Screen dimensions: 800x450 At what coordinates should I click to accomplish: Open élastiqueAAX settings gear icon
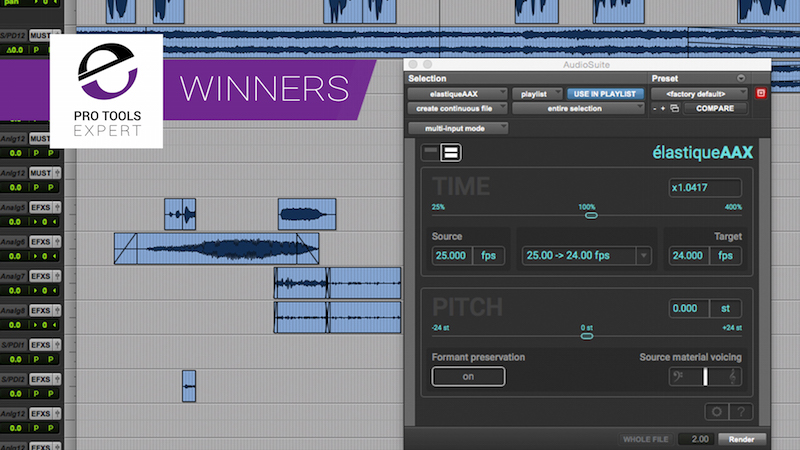(x=716, y=412)
